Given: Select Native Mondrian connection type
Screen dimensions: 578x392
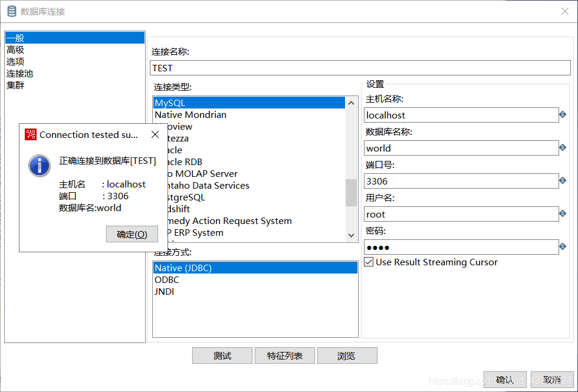Looking at the screenshot, I should 249,114.
